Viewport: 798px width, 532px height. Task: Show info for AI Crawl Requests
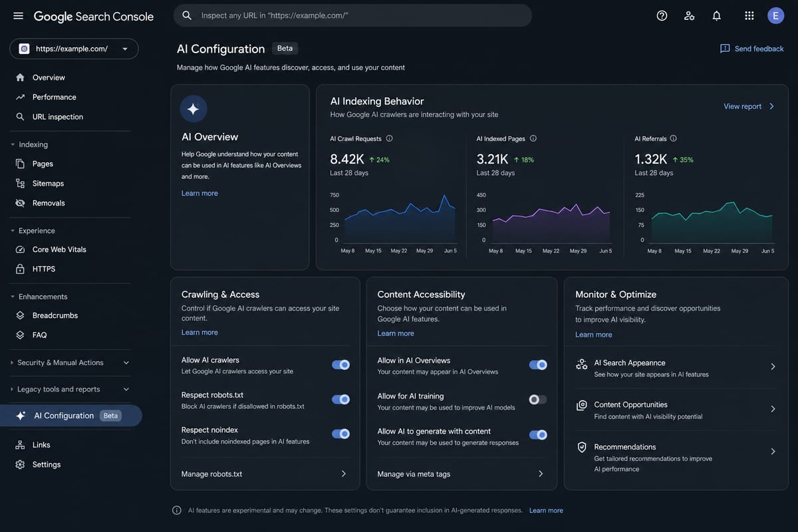(390, 138)
